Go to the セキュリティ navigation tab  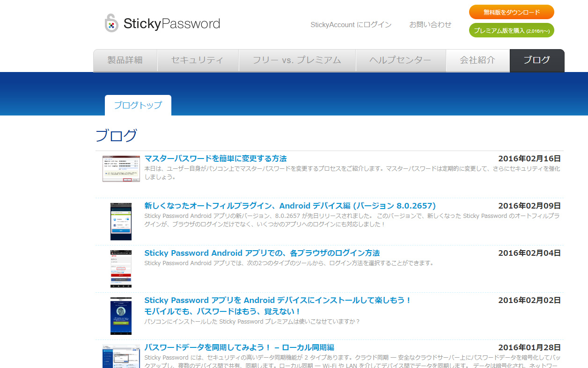pyautogui.click(x=198, y=60)
